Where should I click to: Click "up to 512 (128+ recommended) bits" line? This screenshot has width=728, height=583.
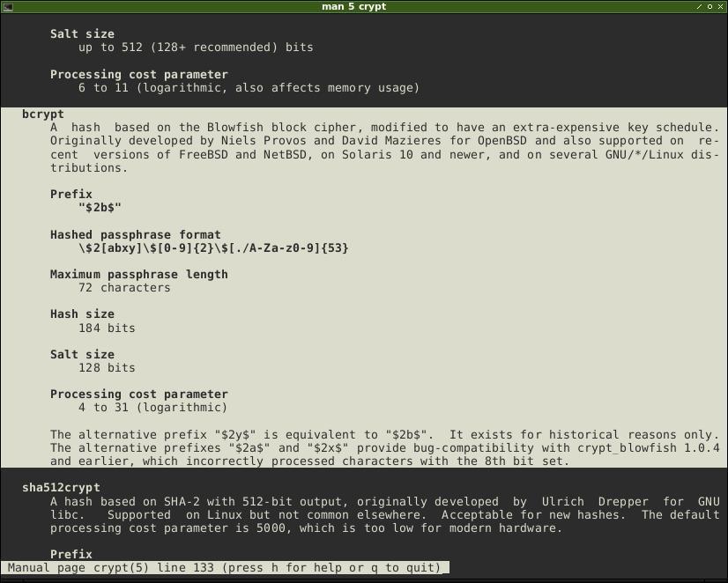pyautogui.click(x=196, y=48)
